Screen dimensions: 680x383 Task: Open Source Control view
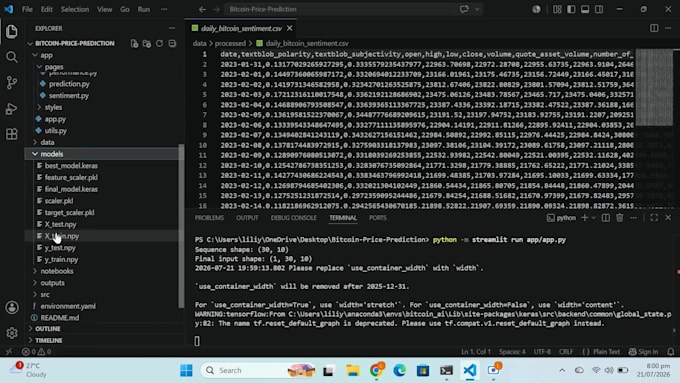coord(12,82)
